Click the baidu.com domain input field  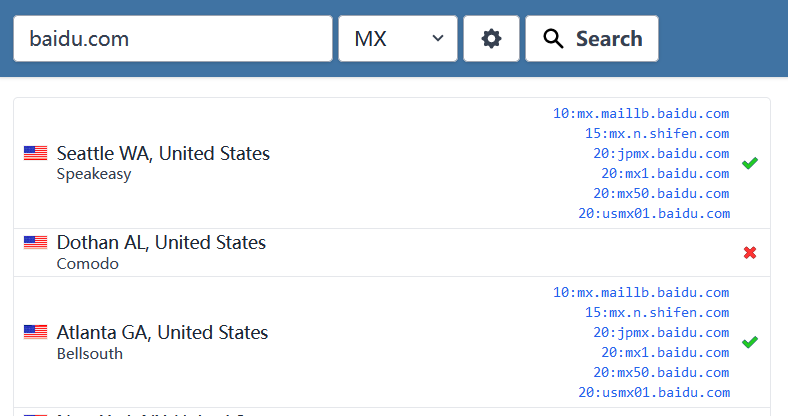click(x=173, y=39)
